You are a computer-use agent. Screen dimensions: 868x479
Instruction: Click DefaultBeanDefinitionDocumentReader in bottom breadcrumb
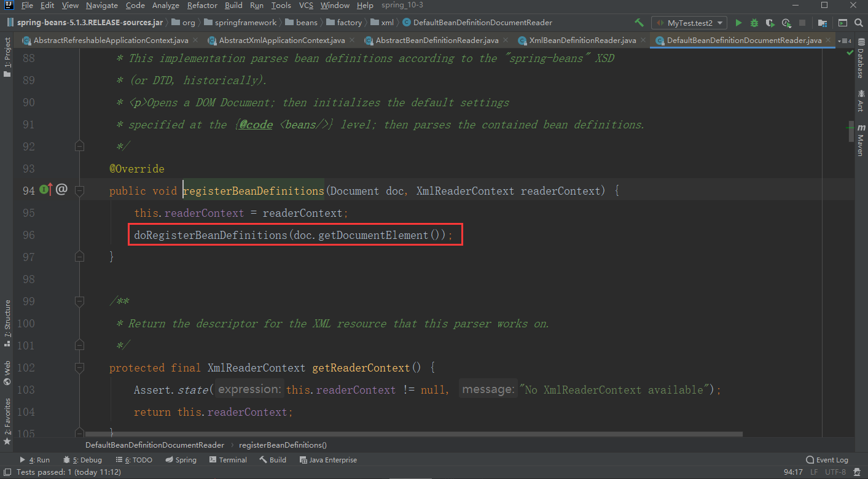pyautogui.click(x=155, y=445)
